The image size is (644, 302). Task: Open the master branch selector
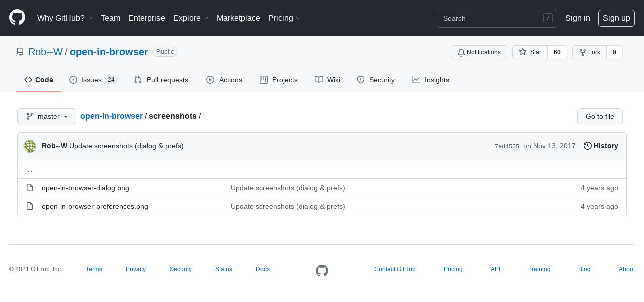[x=47, y=116]
